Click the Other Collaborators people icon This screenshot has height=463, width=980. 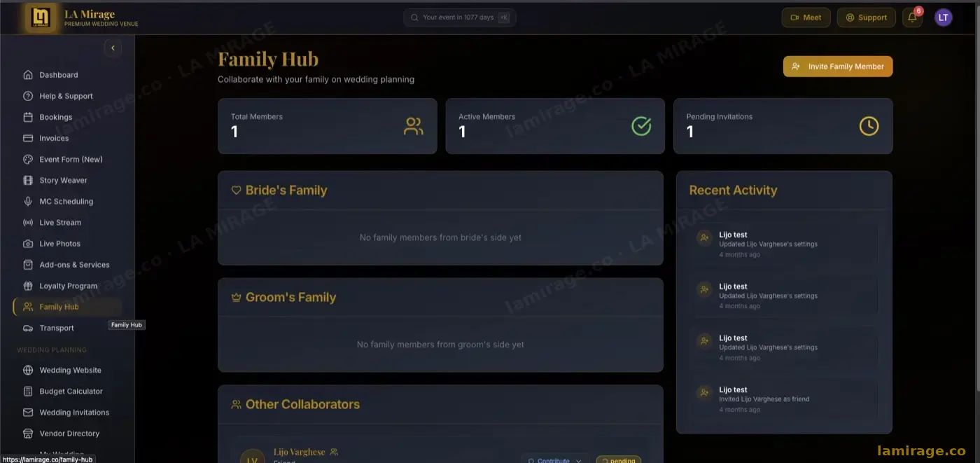[236, 404]
